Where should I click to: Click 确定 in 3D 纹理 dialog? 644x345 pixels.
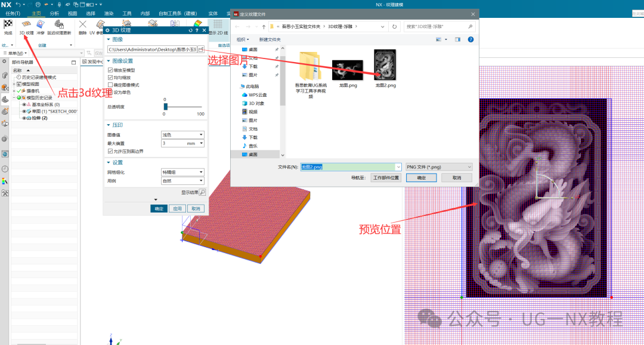(159, 208)
